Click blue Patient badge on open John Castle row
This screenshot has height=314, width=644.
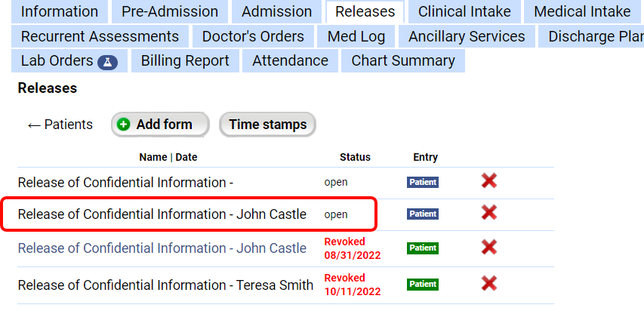pyautogui.click(x=423, y=214)
